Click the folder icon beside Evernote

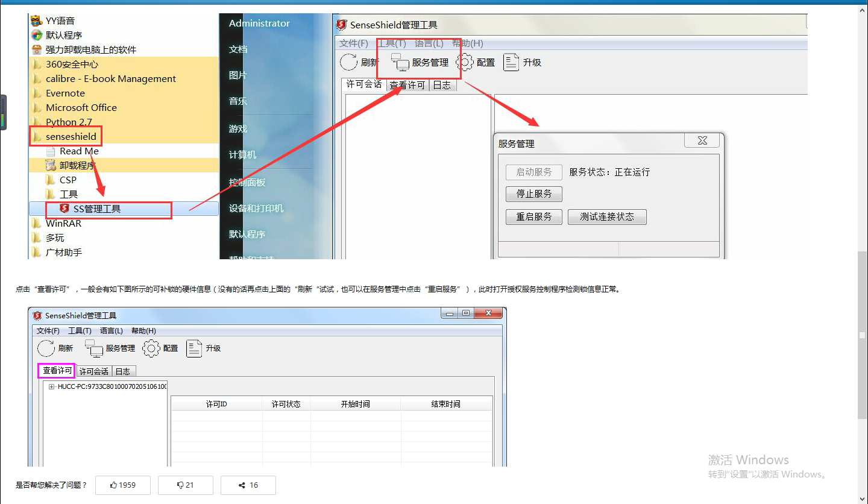(37, 93)
